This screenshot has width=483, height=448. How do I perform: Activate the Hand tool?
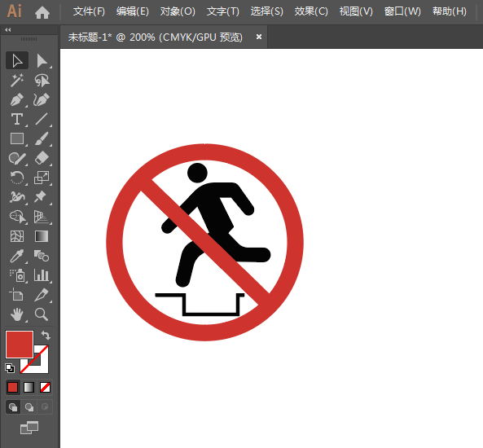[17, 314]
